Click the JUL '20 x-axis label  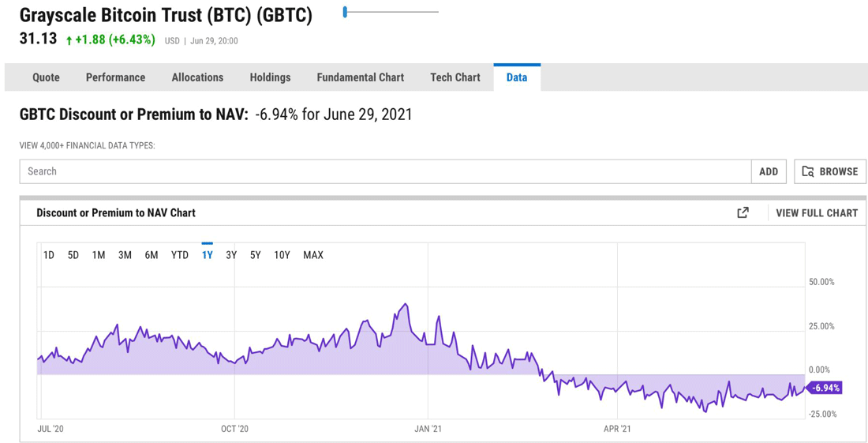(51, 429)
